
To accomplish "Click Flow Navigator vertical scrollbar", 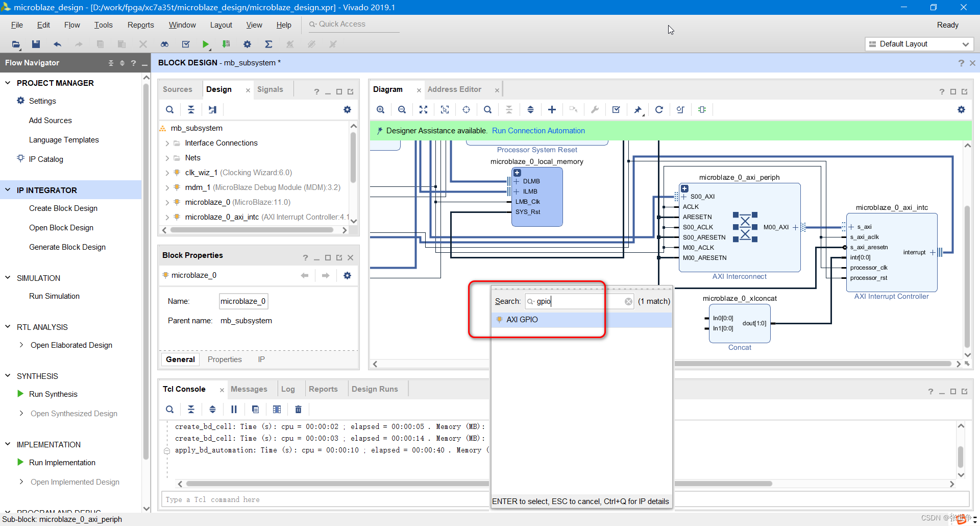I will (146, 271).
